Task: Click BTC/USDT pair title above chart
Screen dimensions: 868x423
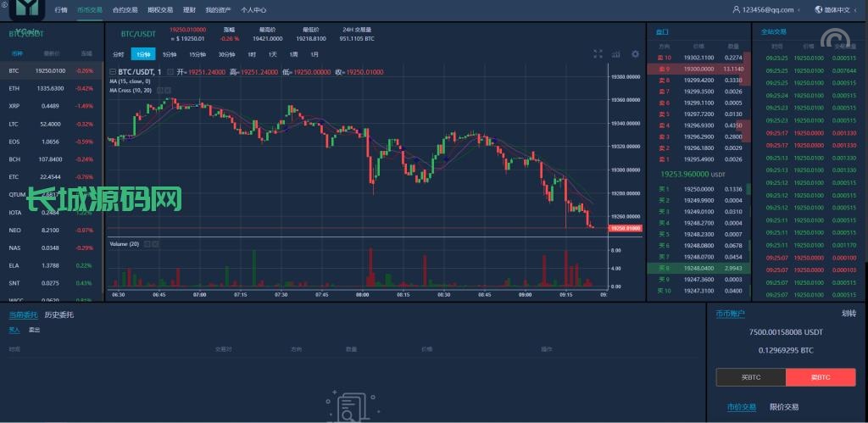Action: [x=138, y=34]
